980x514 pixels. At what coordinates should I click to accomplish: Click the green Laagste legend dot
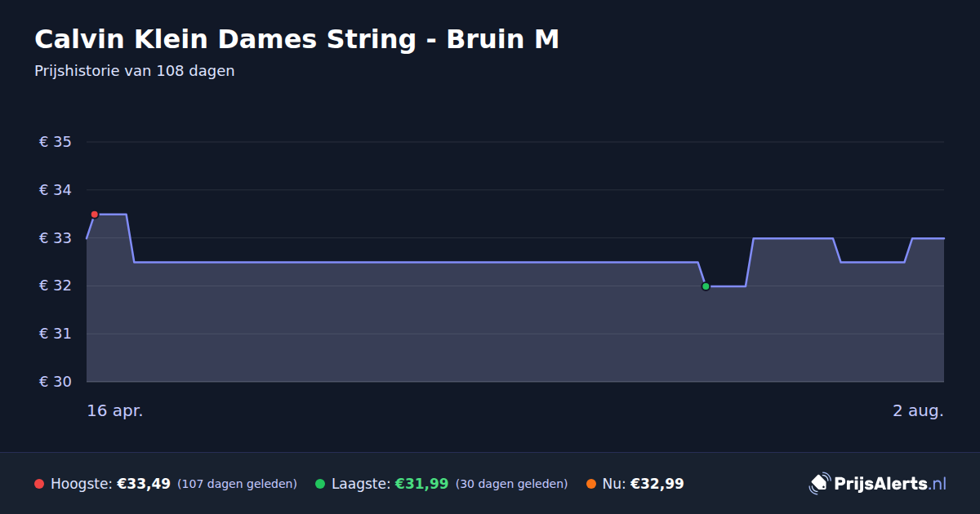tap(320, 484)
